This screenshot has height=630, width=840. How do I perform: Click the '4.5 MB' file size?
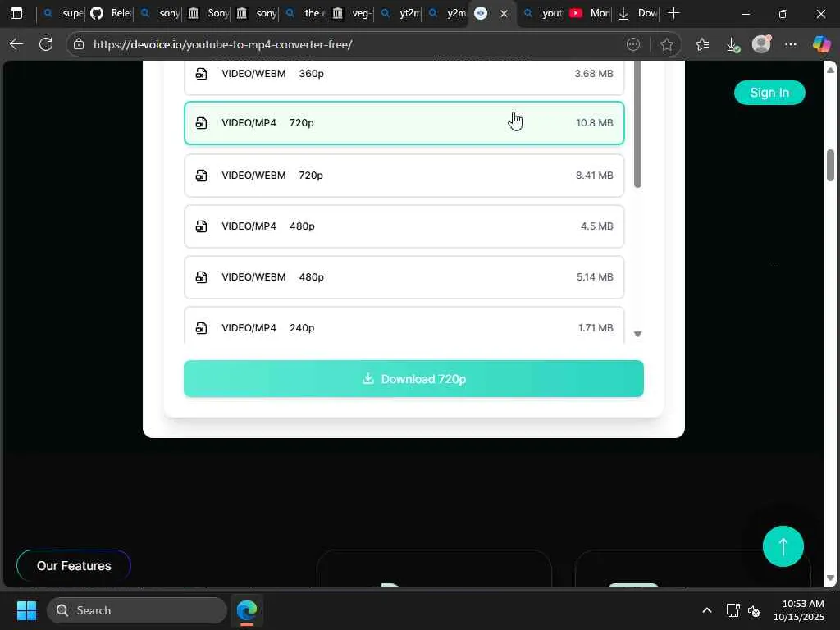597,226
